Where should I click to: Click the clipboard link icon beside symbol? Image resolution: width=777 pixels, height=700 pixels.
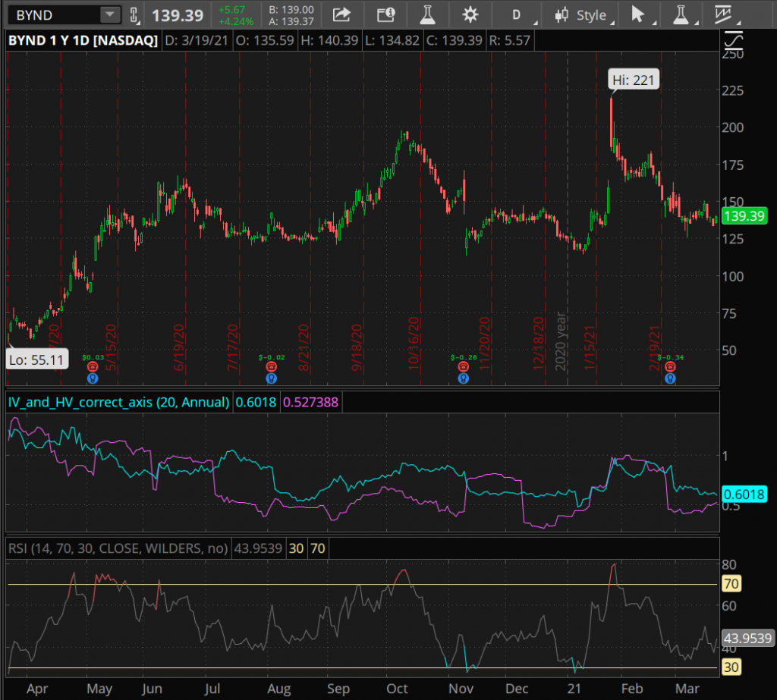tap(134, 15)
